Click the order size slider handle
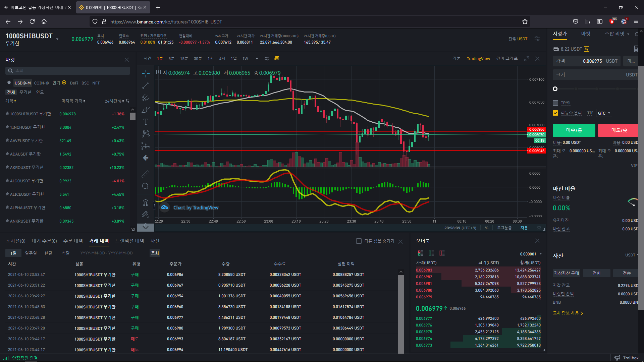This screenshot has width=644, height=362. (x=555, y=89)
